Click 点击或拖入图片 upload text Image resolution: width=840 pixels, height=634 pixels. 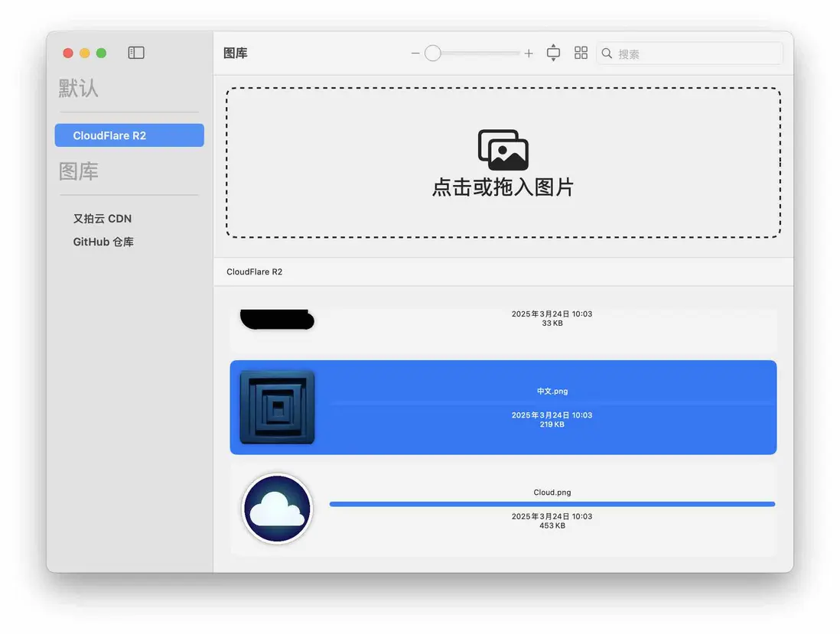pyautogui.click(x=503, y=187)
